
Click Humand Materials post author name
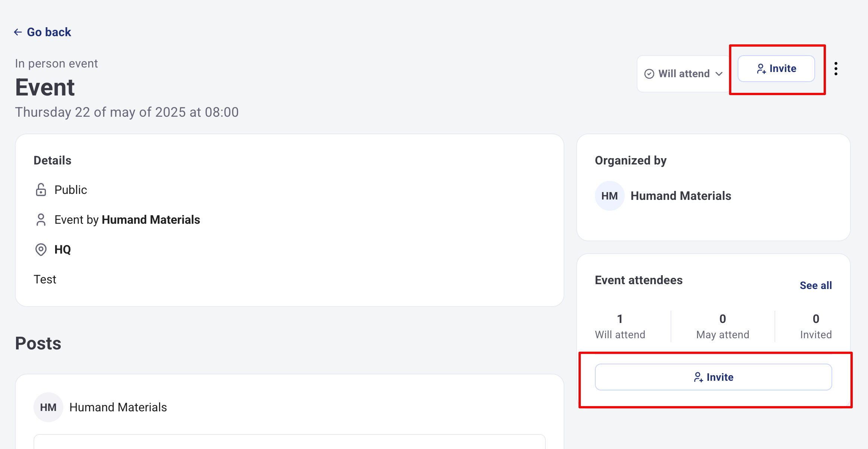coord(118,407)
